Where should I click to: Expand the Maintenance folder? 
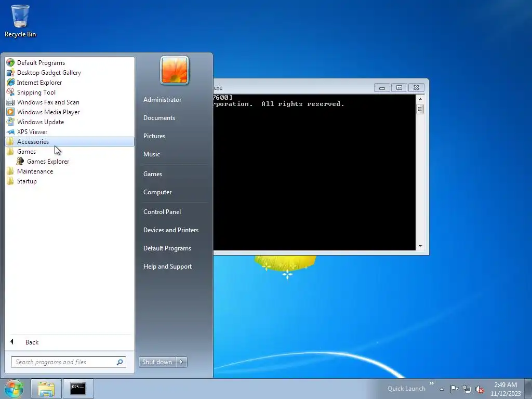(x=70, y=171)
